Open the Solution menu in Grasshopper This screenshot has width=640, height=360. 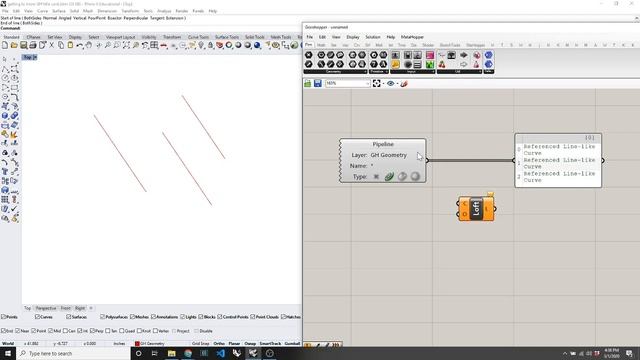pos(373,37)
